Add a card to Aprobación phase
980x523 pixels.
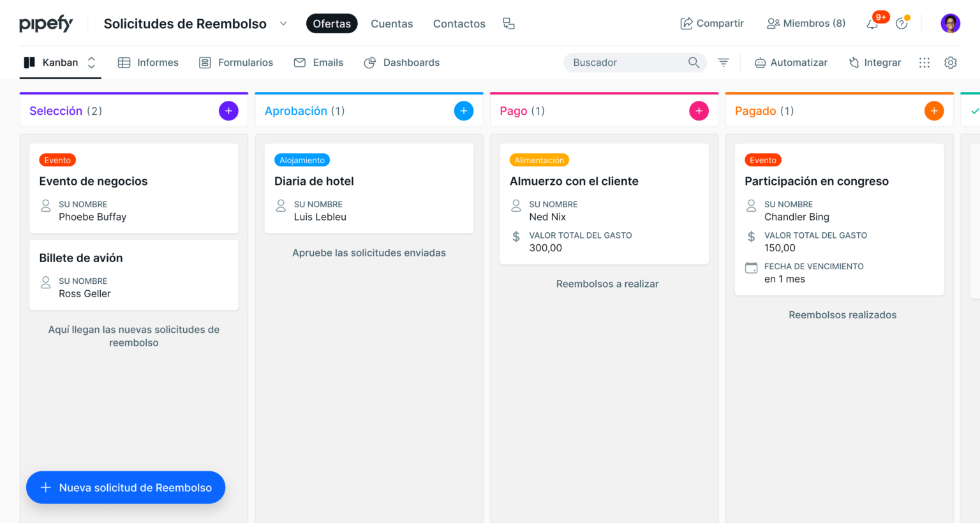(x=464, y=111)
